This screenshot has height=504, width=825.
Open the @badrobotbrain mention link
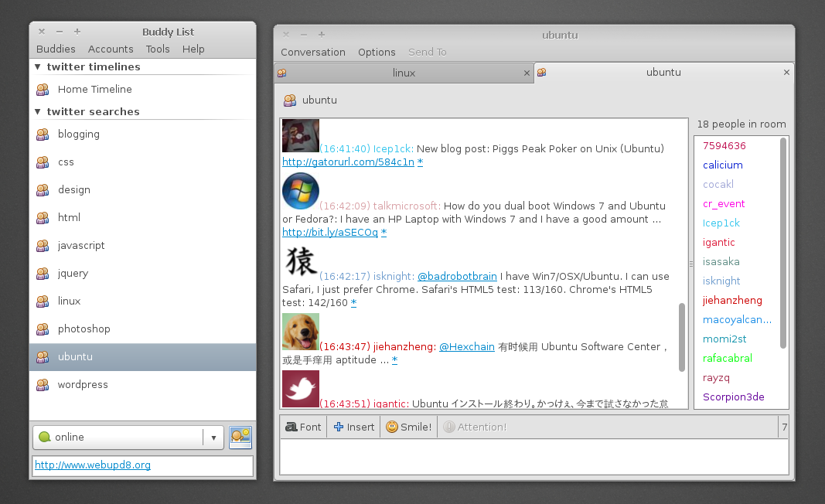tap(457, 276)
